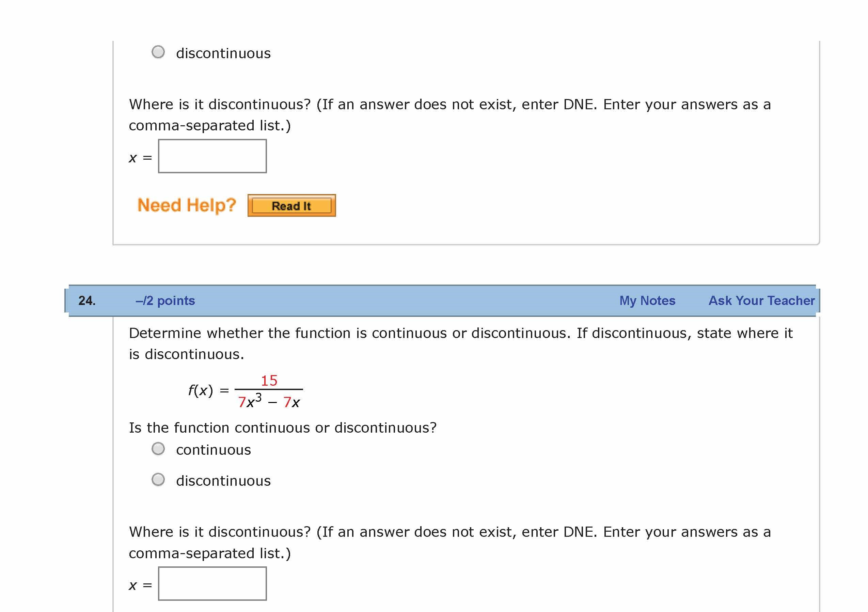Click the Read It help button

291,206
